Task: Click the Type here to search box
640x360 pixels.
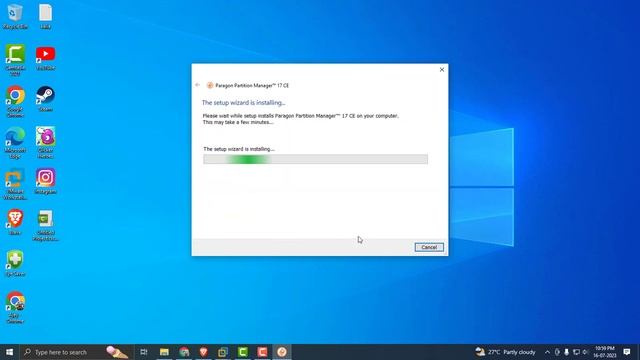Action: click(x=76, y=352)
